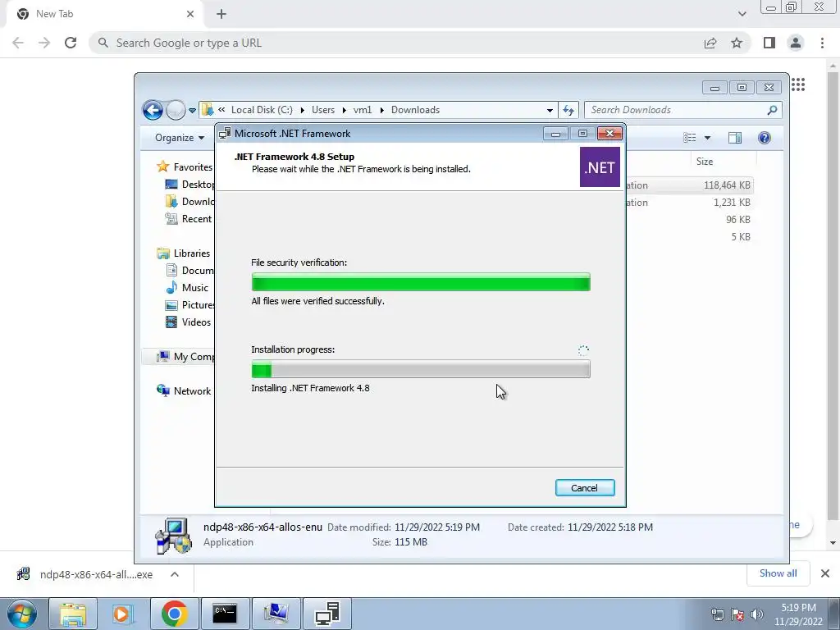
Task: Cancel the .NET Framework installation
Action: point(584,487)
